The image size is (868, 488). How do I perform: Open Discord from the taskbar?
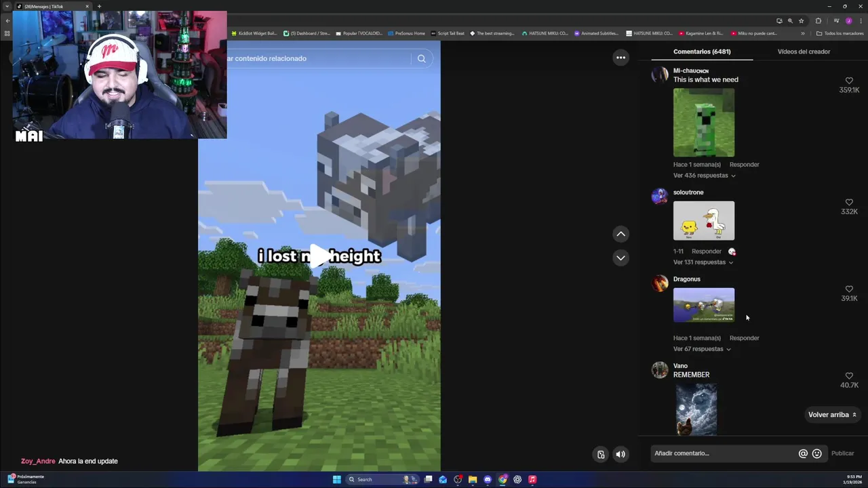pyautogui.click(x=488, y=479)
